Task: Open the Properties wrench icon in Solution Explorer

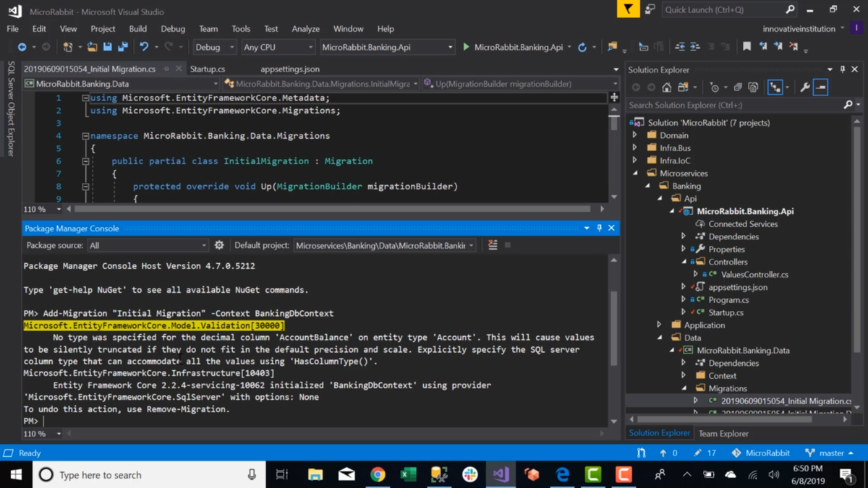Action: click(x=805, y=87)
